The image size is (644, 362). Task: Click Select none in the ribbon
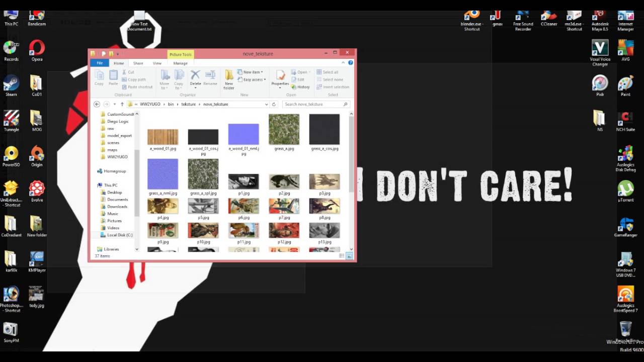tap(330, 79)
